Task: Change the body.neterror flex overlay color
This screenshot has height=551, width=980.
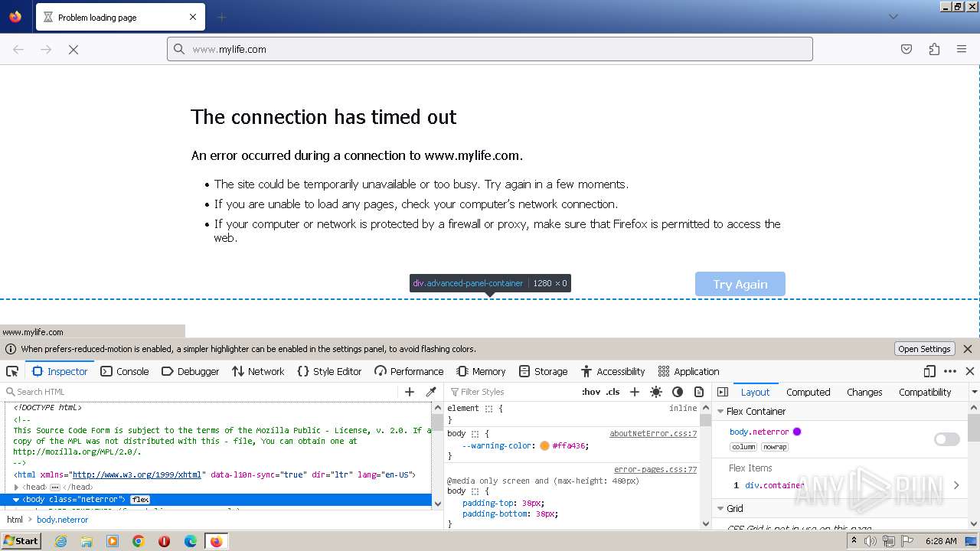Action: coord(797,432)
